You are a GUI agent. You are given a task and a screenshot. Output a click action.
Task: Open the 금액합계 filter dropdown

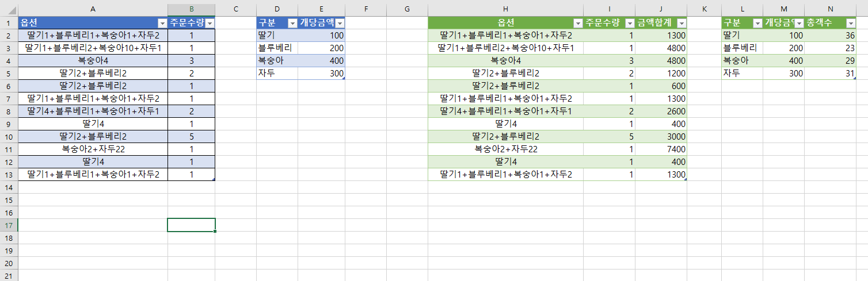click(681, 23)
